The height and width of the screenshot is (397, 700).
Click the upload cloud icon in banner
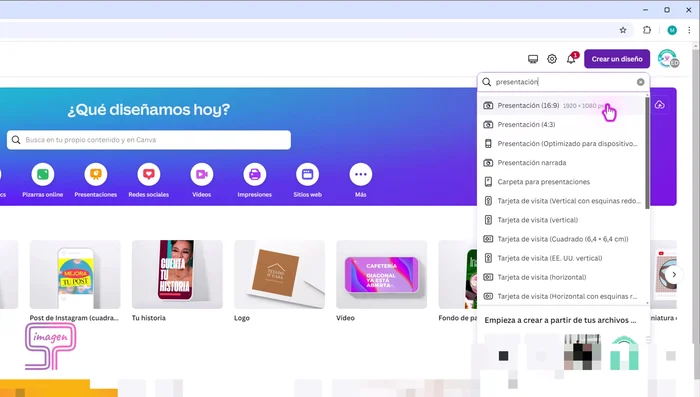[660, 105]
